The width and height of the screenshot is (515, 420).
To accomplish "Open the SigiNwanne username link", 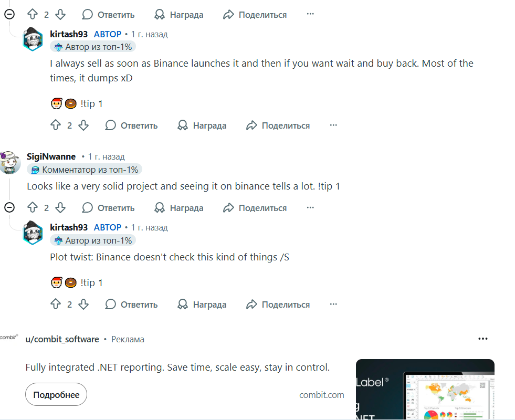I will [51, 156].
